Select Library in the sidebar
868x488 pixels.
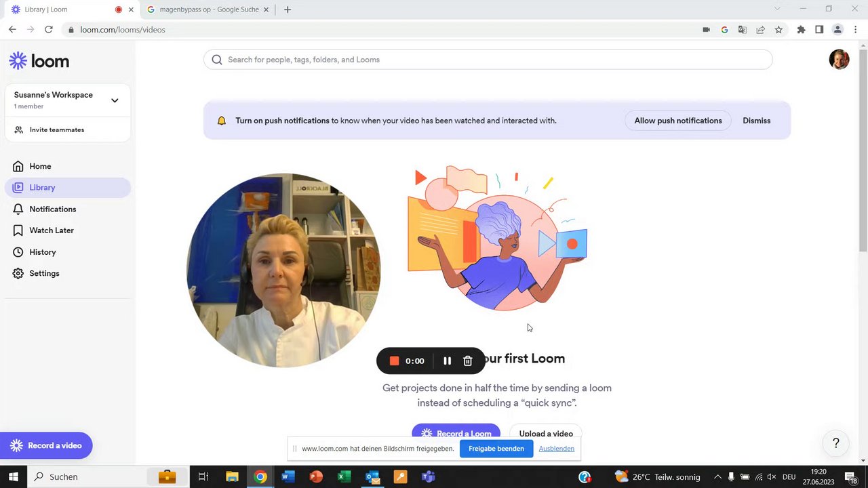click(x=68, y=188)
